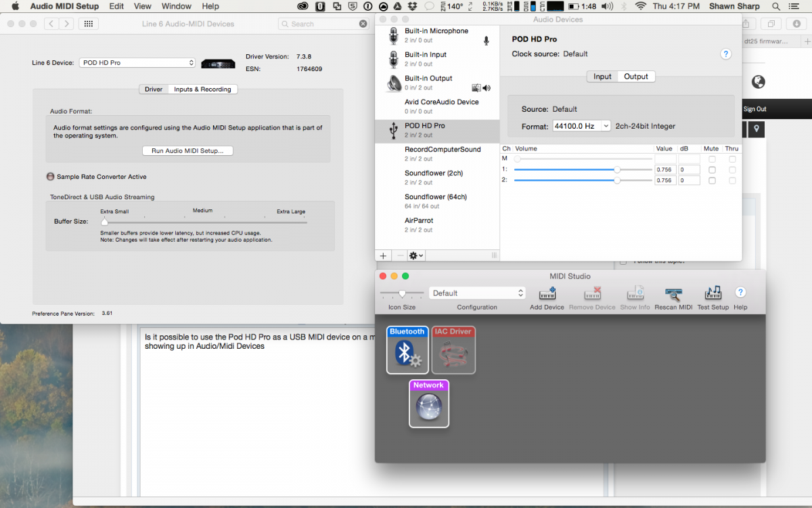
Task: Click the Rescan MIDI icon
Action: click(673, 294)
